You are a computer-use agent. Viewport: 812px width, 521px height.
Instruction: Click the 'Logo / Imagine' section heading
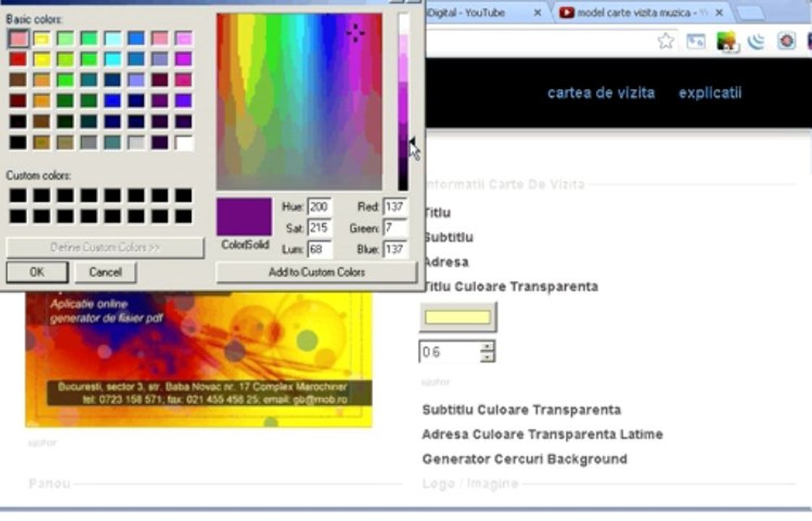click(470, 483)
